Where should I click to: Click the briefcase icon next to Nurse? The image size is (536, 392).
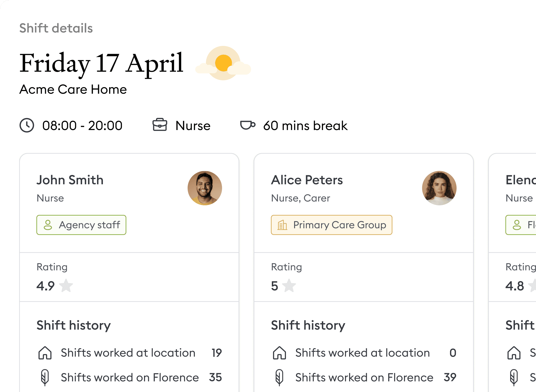click(160, 125)
